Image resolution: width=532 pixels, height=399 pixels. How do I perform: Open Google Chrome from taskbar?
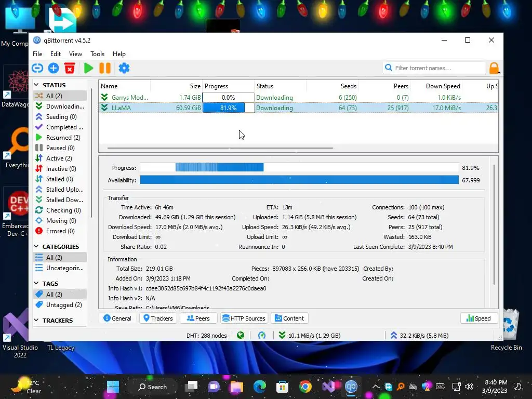305,387
